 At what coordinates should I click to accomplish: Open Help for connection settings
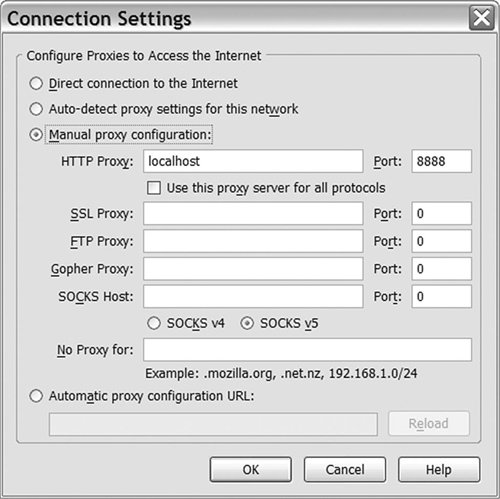[439, 469]
